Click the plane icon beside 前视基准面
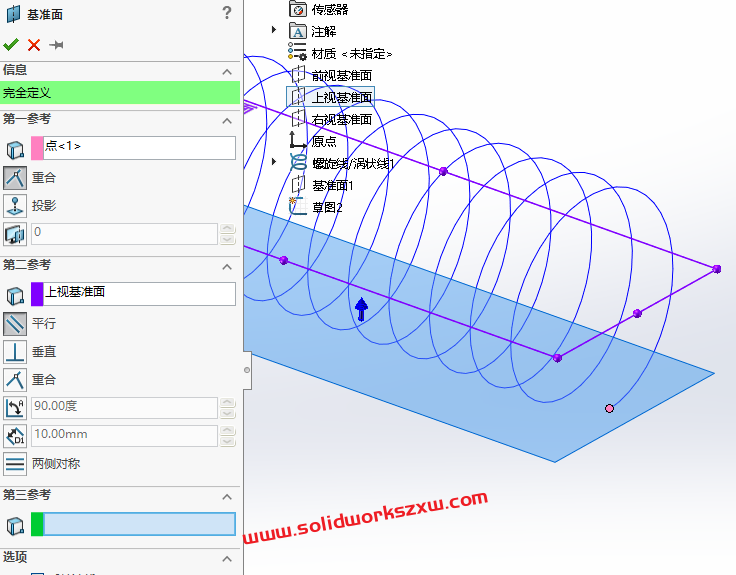 pos(298,74)
